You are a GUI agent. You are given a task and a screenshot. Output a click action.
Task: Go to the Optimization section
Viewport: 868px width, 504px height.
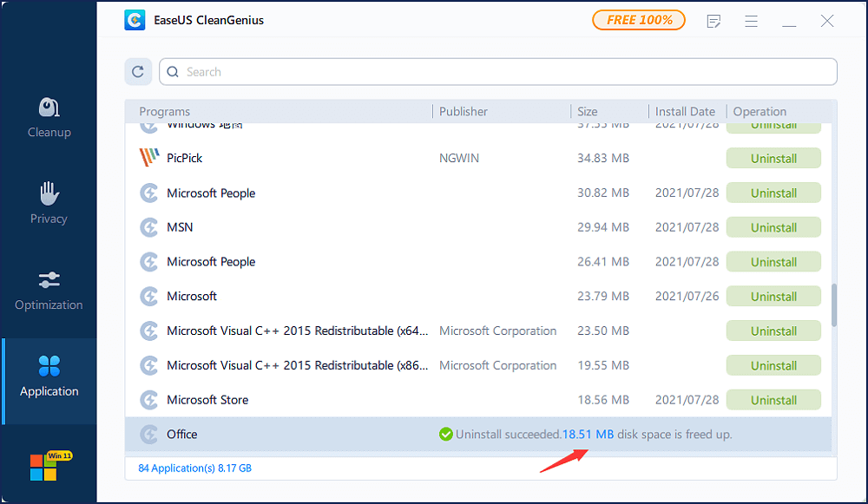[x=49, y=291]
